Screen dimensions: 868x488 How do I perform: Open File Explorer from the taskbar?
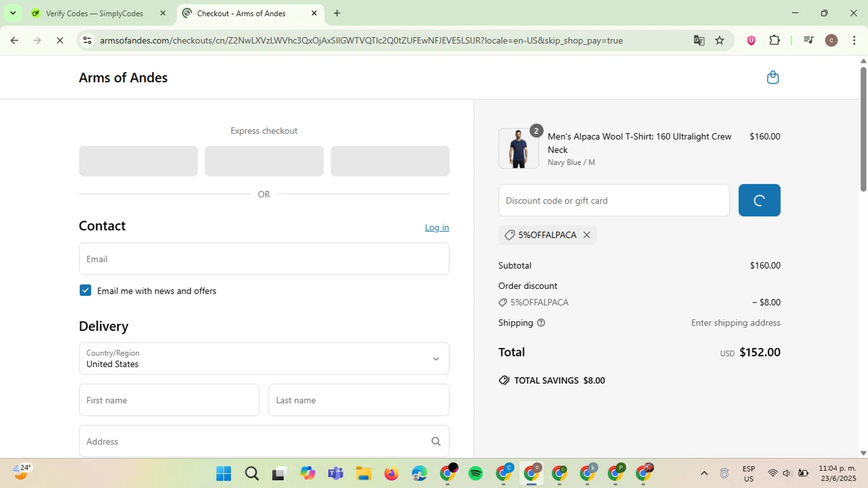tap(363, 474)
